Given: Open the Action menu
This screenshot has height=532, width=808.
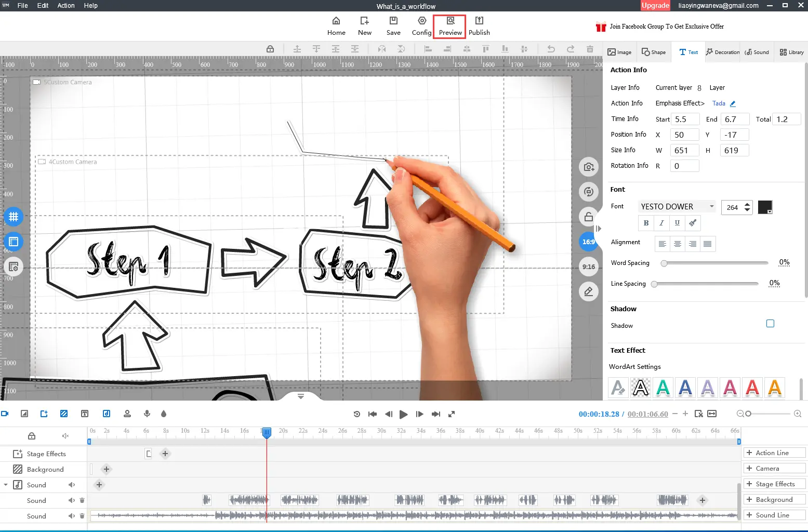Looking at the screenshot, I should click(66, 6).
